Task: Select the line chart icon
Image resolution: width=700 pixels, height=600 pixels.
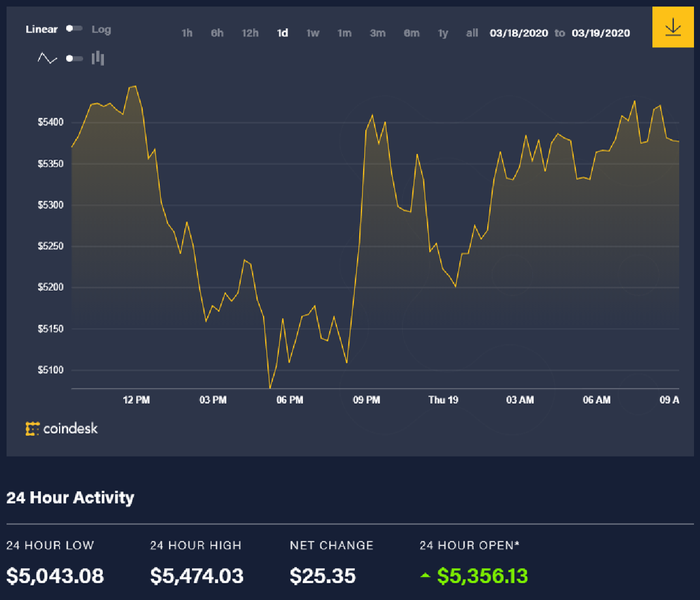Action: (x=47, y=58)
